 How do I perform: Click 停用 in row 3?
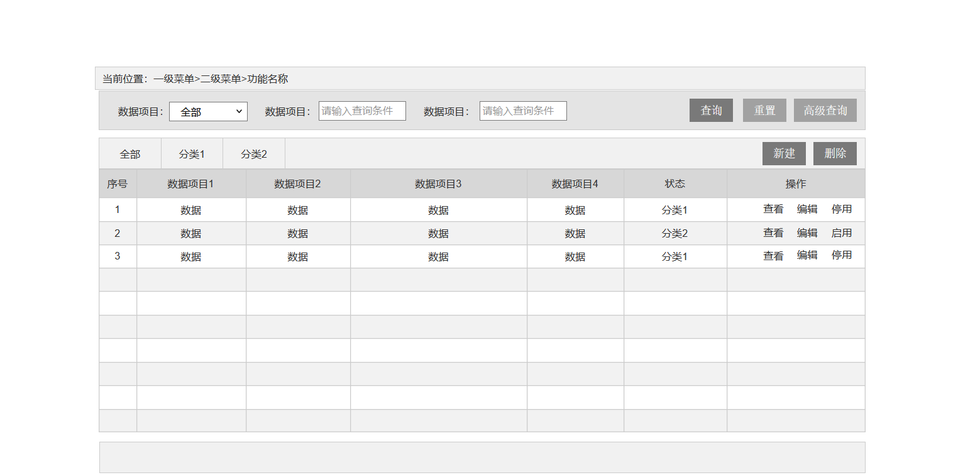pyautogui.click(x=842, y=255)
